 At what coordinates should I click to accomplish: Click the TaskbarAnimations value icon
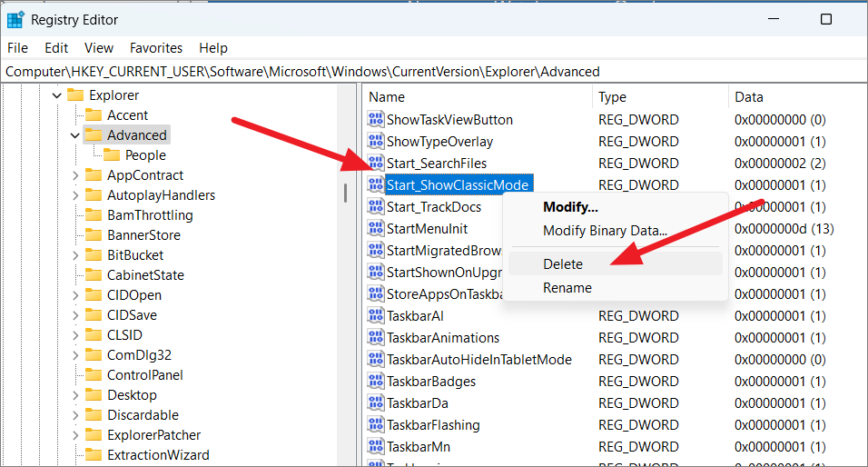(376, 337)
